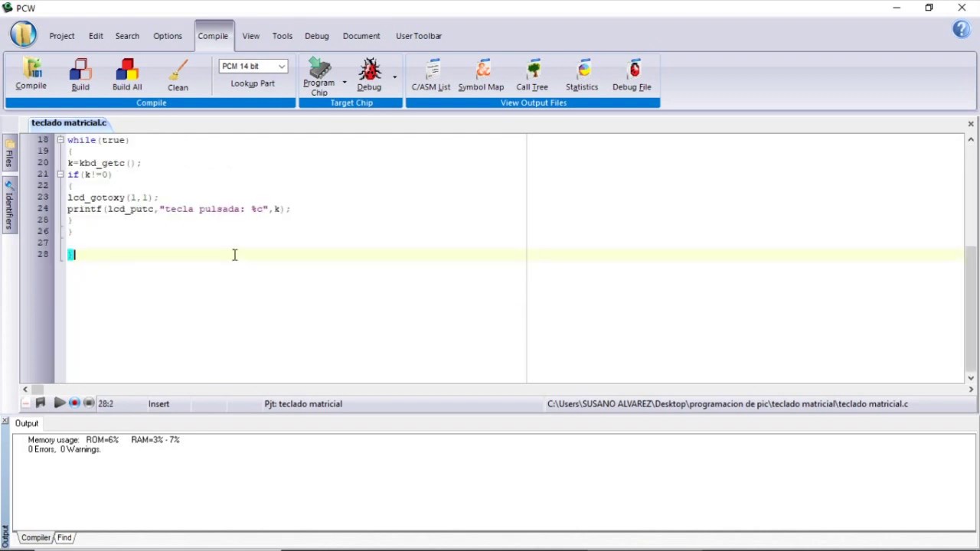Open the Options menu
This screenshot has width=980, height=551.
[168, 36]
